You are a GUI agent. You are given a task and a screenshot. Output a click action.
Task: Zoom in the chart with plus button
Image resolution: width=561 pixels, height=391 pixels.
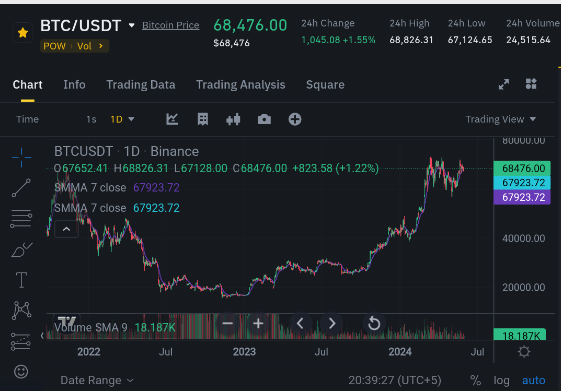pyautogui.click(x=258, y=323)
